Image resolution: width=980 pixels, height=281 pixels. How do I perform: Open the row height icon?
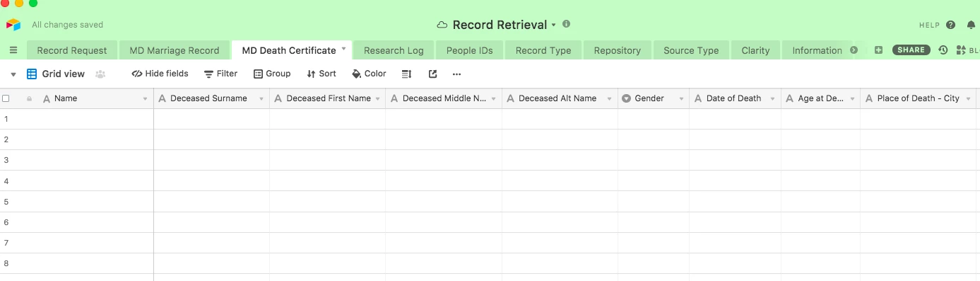(406, 74)
